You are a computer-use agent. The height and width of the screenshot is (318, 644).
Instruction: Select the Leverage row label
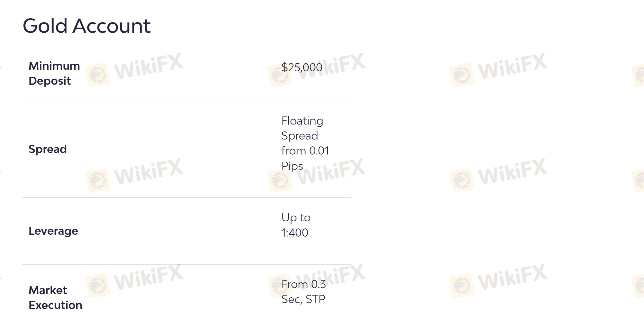coord(53,231)
